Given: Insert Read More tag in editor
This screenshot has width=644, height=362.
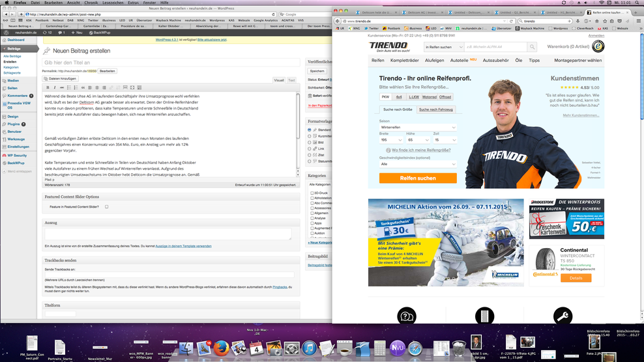Looking at the screenshot, I should (125, 87).
